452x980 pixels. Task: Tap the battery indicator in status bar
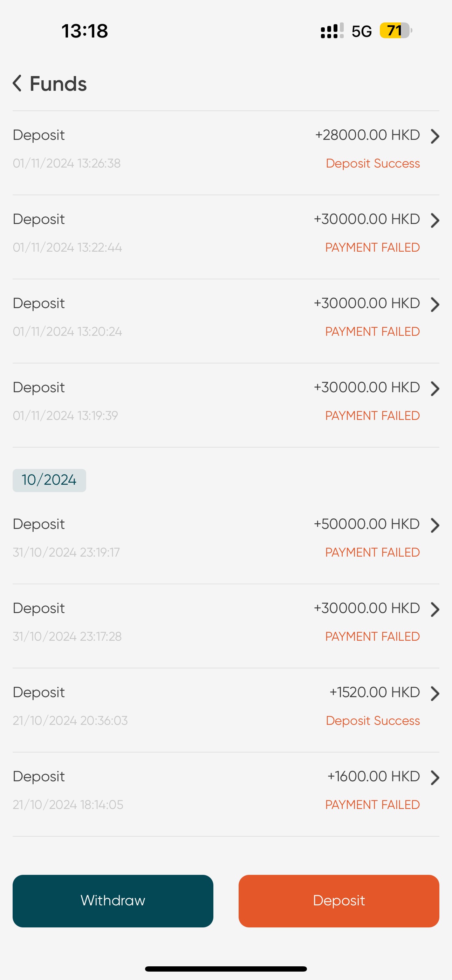click(x=395, y=30)
